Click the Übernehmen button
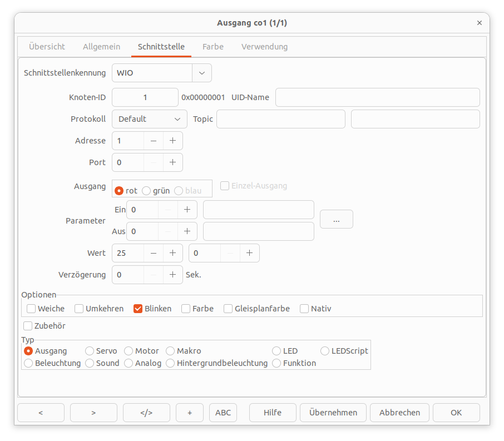This screenshot has height=441, width=504. [x=333, y=413]
